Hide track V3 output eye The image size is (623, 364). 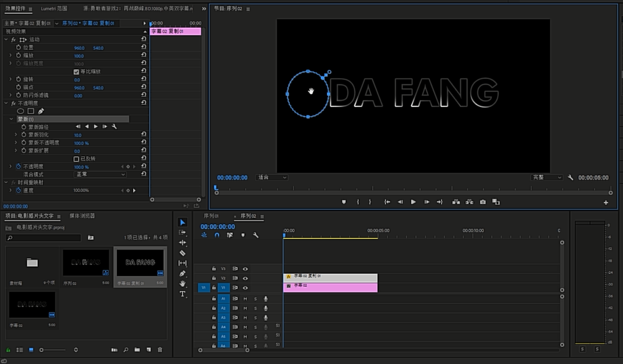245,269
